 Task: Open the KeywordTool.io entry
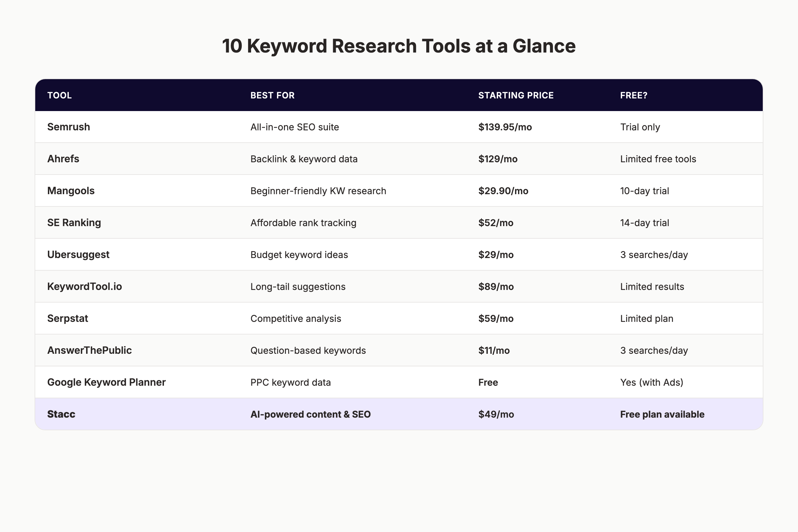85,286
